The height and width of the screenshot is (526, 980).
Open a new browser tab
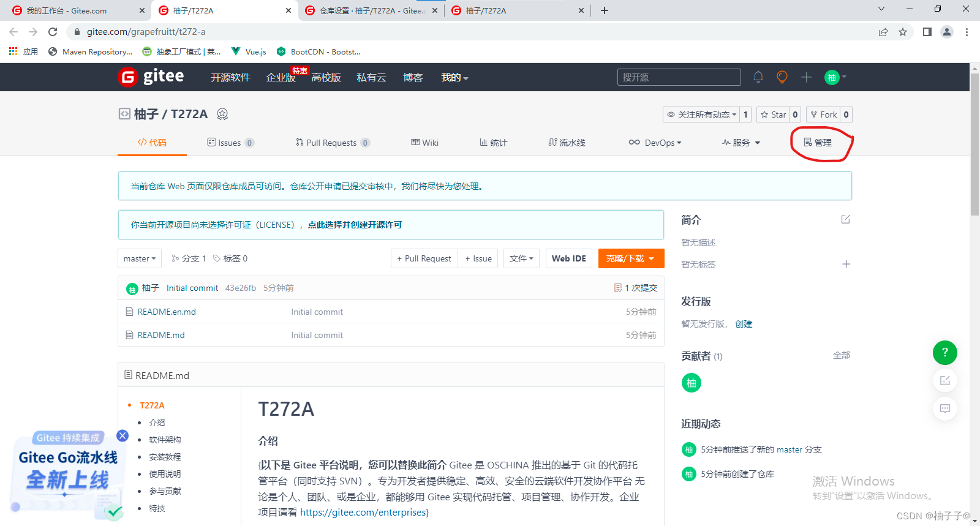605,10
